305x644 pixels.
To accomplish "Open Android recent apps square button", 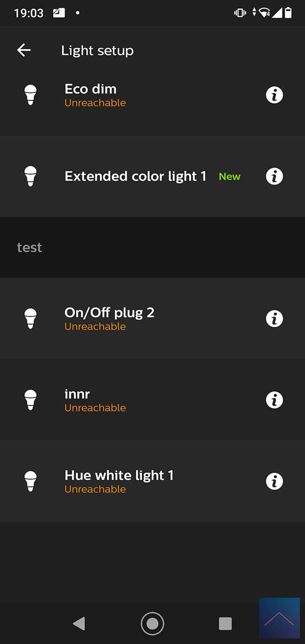I will 225,624.
